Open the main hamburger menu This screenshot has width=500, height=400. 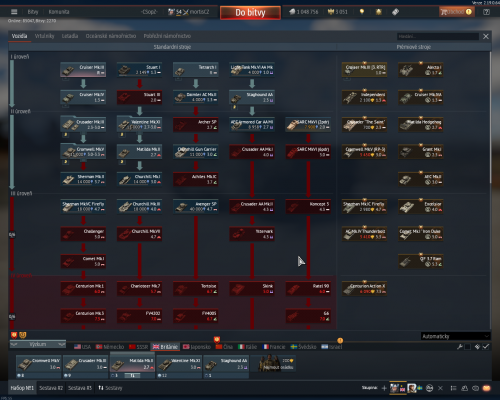pos(14,12)
